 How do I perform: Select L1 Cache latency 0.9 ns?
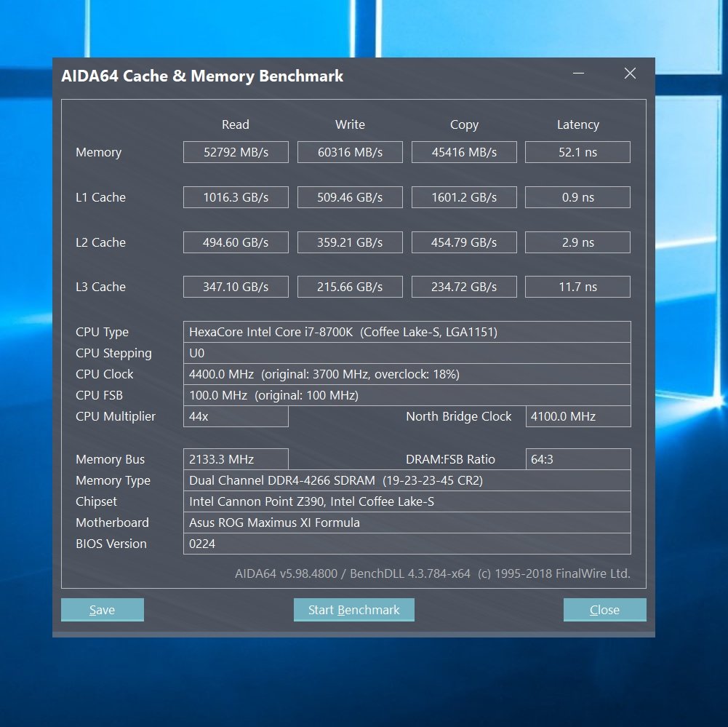(577, 197)
